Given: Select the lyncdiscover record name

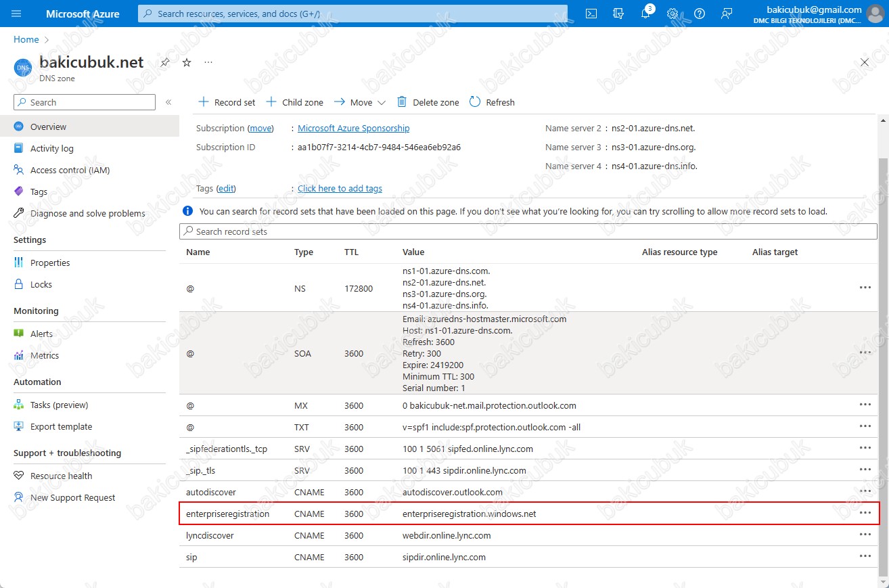Looking at the screenshot, I should coord(210,535).
